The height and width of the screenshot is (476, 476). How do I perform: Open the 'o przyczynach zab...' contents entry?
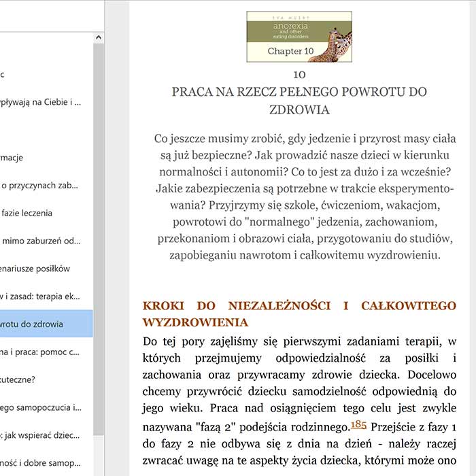[39, 185]
